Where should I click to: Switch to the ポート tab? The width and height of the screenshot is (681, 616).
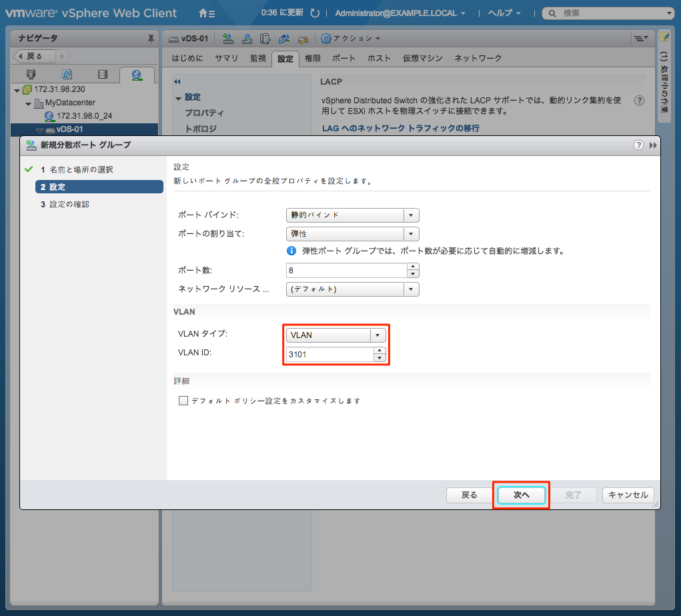pos(344,58)
